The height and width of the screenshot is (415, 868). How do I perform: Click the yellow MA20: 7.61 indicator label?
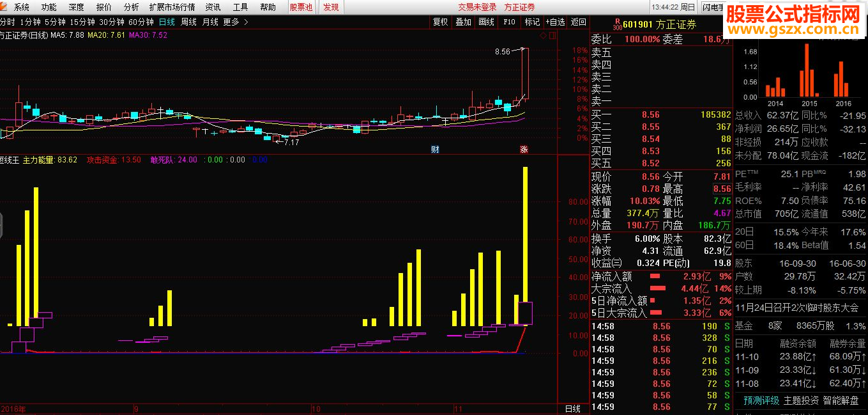pyautogui.click(x=106, y=35)
